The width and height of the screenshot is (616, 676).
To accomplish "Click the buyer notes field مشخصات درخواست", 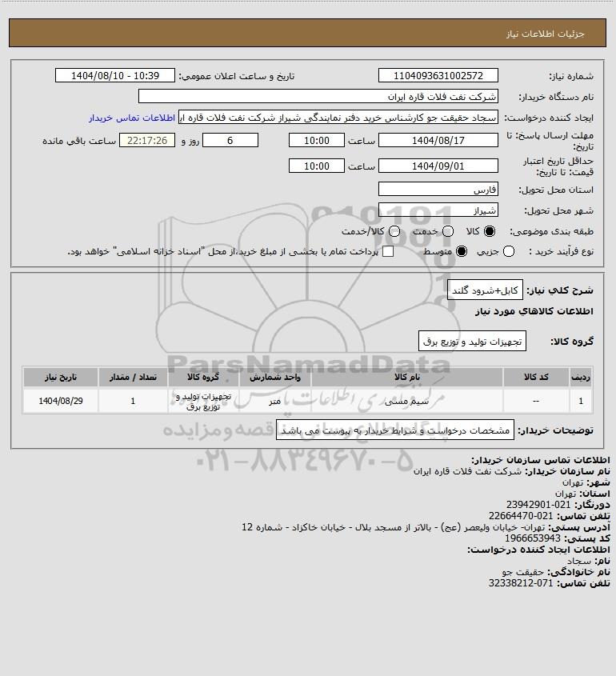I will (x=395, y=430).
